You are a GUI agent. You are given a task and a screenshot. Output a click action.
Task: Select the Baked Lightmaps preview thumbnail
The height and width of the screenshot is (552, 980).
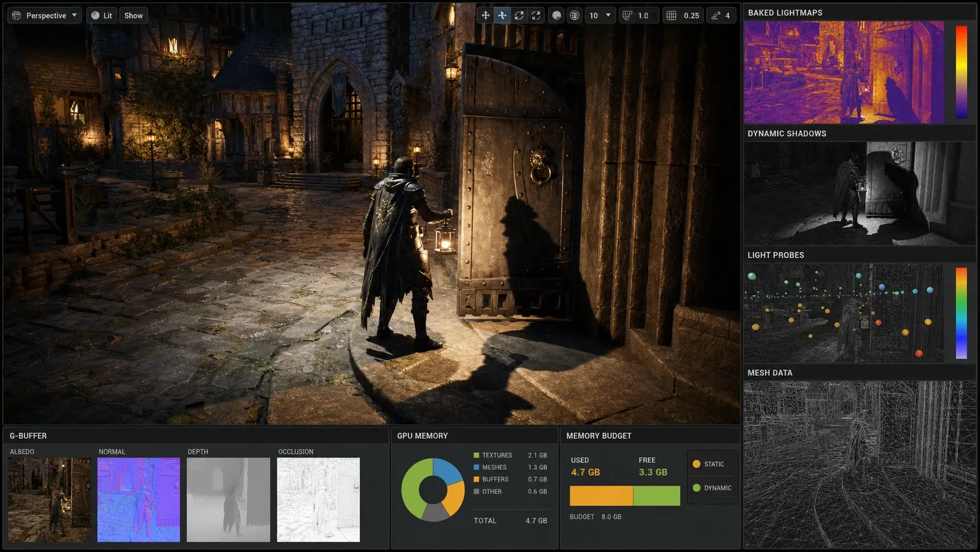point(844,72)
